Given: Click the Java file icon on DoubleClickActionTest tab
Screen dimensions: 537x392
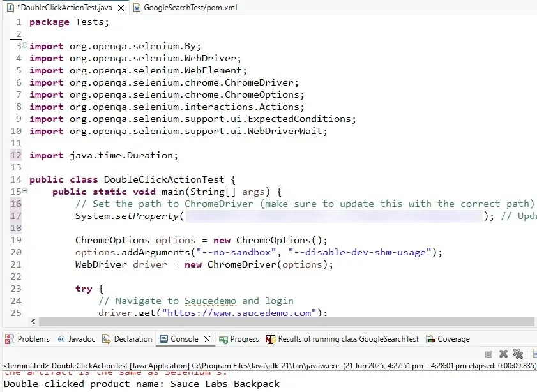Looking at the screenshot, I should pos(11,8).
